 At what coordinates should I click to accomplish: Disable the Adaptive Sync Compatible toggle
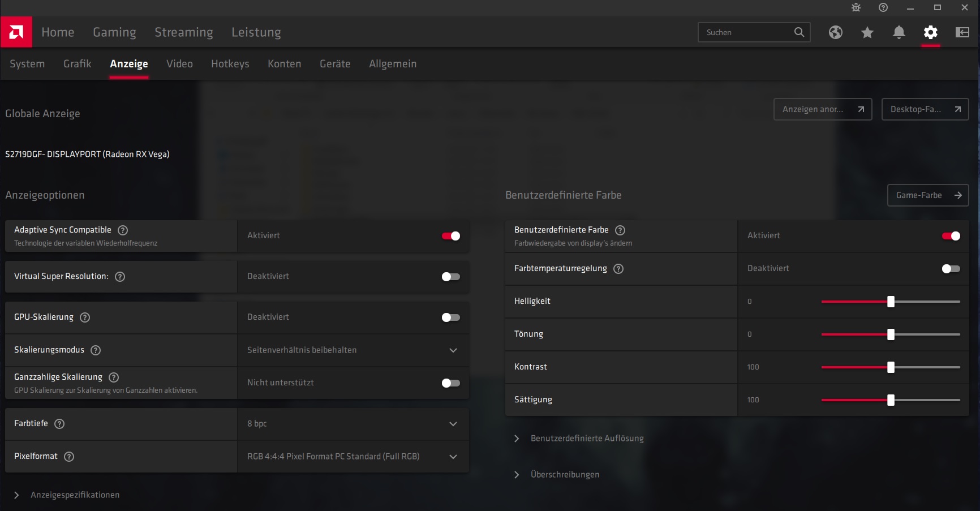(x=451, y=236)
